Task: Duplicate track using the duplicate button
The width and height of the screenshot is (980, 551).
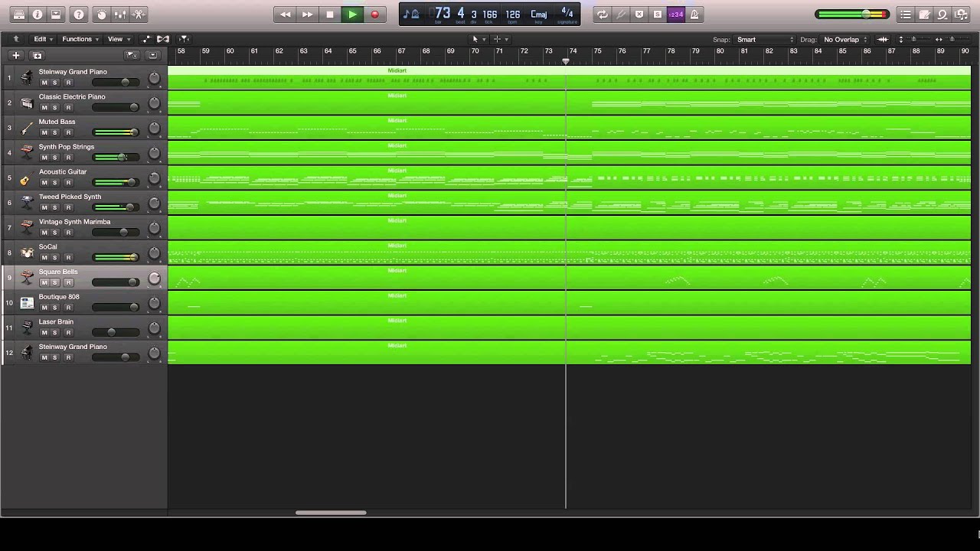Action: 37,56
